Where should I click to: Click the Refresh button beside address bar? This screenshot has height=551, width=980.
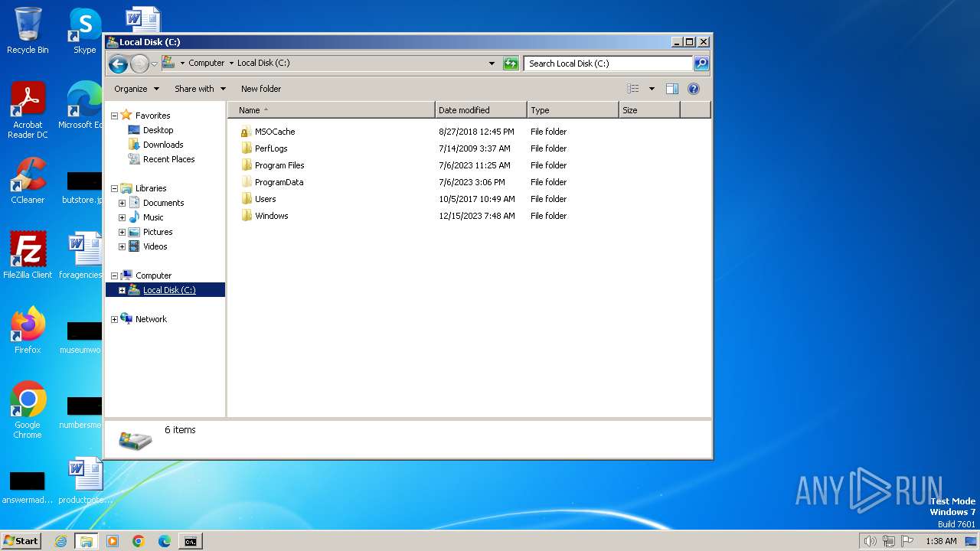511,64
